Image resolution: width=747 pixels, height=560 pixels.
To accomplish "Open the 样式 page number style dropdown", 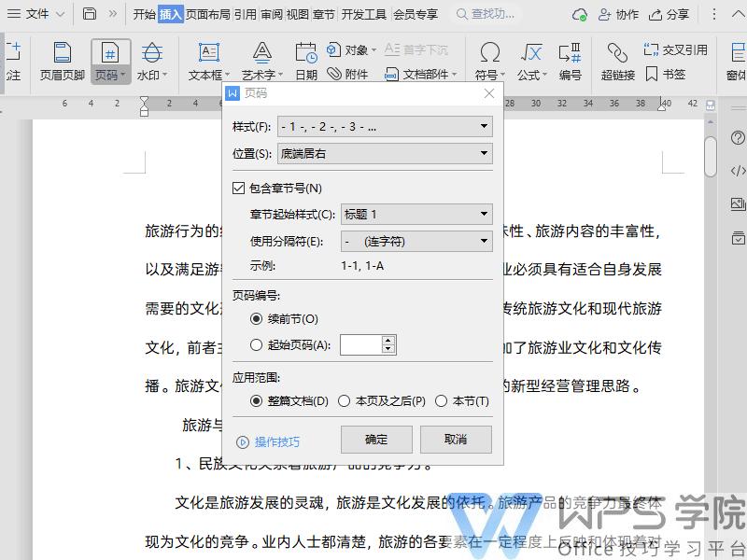I will (486, 126).
